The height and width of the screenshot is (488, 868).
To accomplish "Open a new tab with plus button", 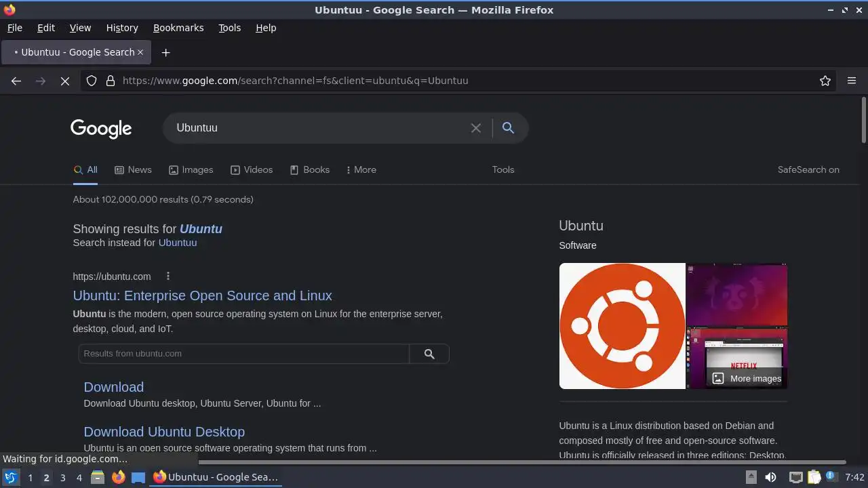I will coord(165,52).
